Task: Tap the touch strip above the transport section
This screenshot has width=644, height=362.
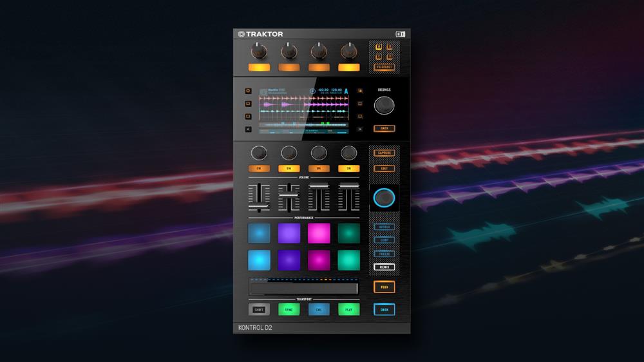Action: click(303, 289)
